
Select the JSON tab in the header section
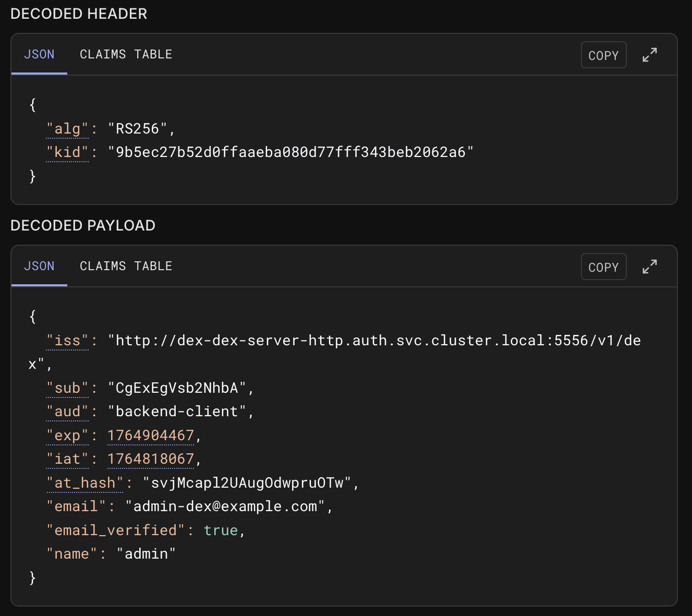[x=39, y=54]
